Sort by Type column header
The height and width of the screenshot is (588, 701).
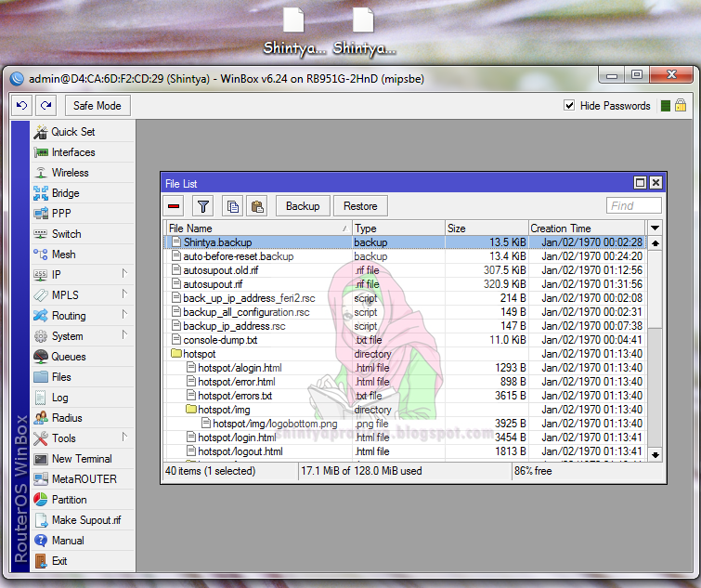[399, 228]
